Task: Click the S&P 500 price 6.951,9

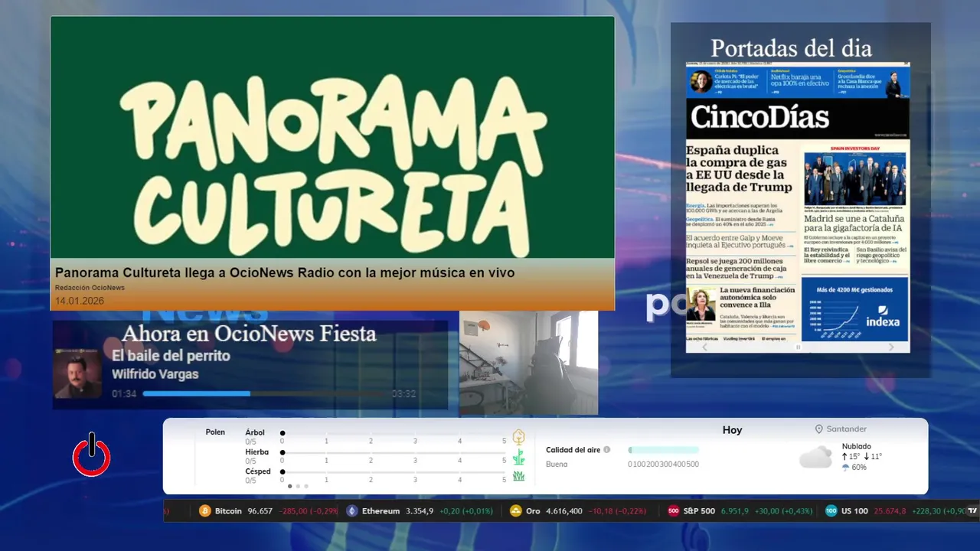Action: [x=734, y=511]
